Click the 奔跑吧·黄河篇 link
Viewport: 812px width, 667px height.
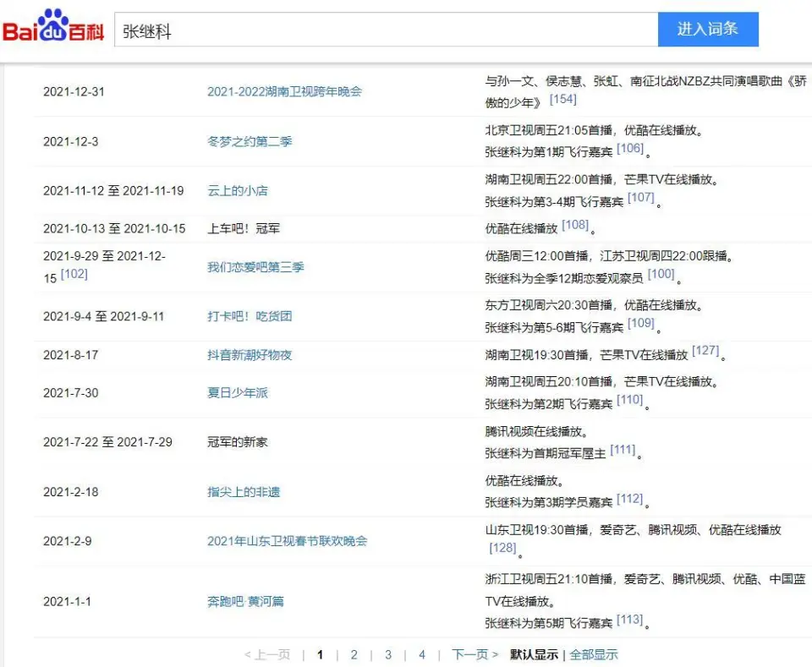pos(245,602)
